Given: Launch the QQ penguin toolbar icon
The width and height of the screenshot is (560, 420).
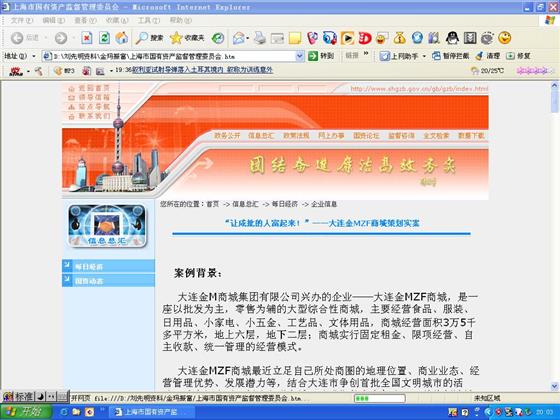Looking at the screenshot, I should [452, 38].
